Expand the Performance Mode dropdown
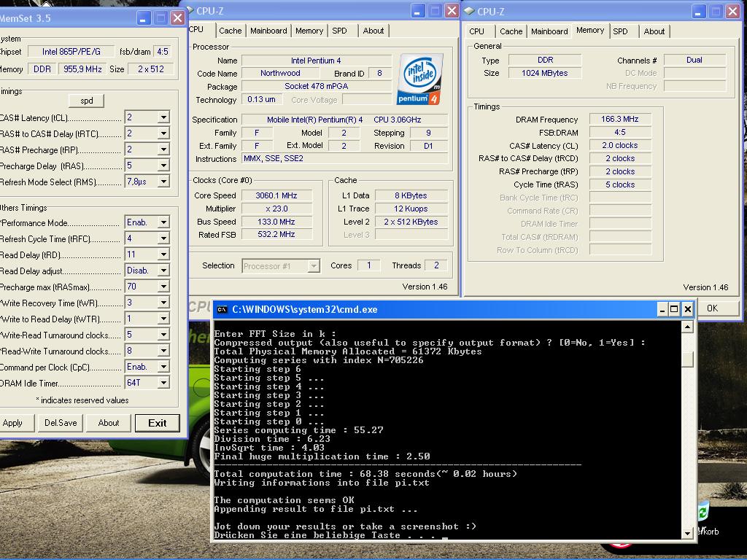This screenshot has width=747, height=560. (x=163, y=222)
